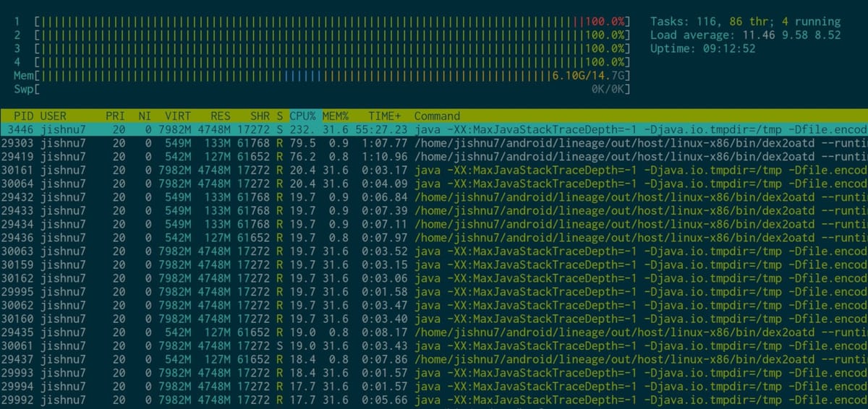Select java process row PID 30064
Viewport: 868px width, 409px height.
434,184
